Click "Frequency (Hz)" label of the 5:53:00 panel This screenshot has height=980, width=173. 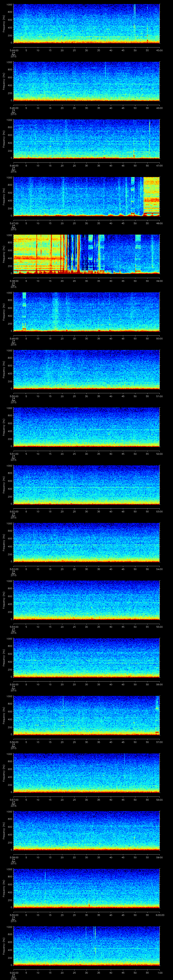[x=4, y=543]
